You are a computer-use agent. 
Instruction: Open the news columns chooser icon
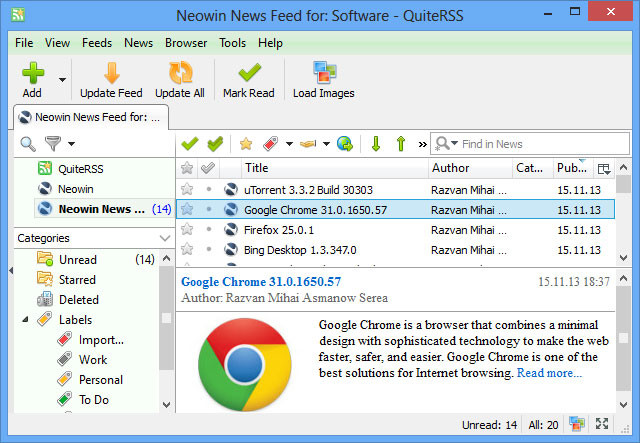pos(604,168)
